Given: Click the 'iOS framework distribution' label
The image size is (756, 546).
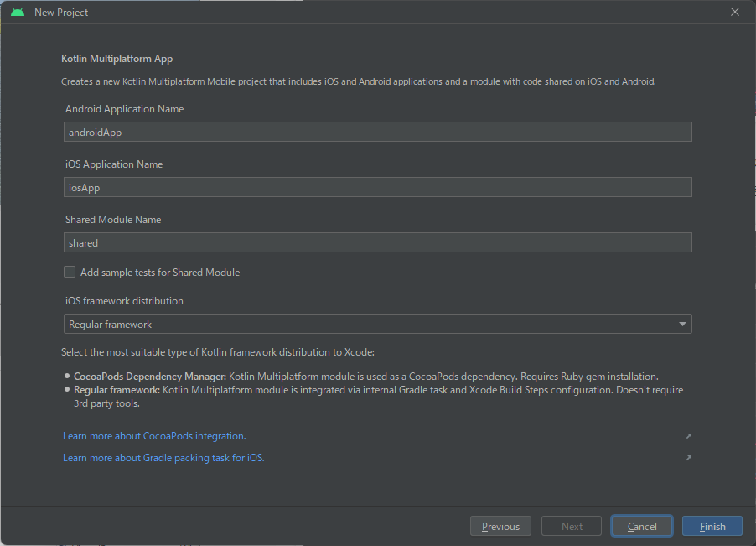Looking at the screenshot, I should [x=124, y=301].
